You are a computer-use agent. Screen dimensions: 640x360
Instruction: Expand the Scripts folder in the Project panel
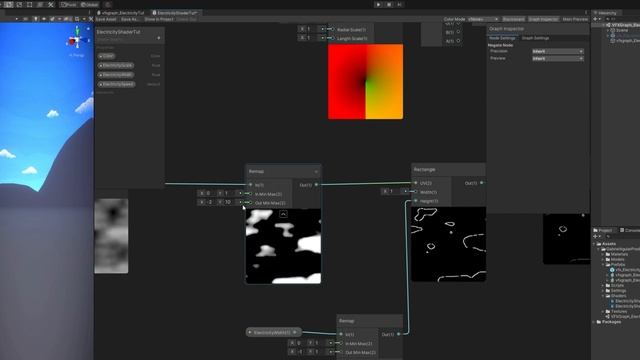point(603,285)
